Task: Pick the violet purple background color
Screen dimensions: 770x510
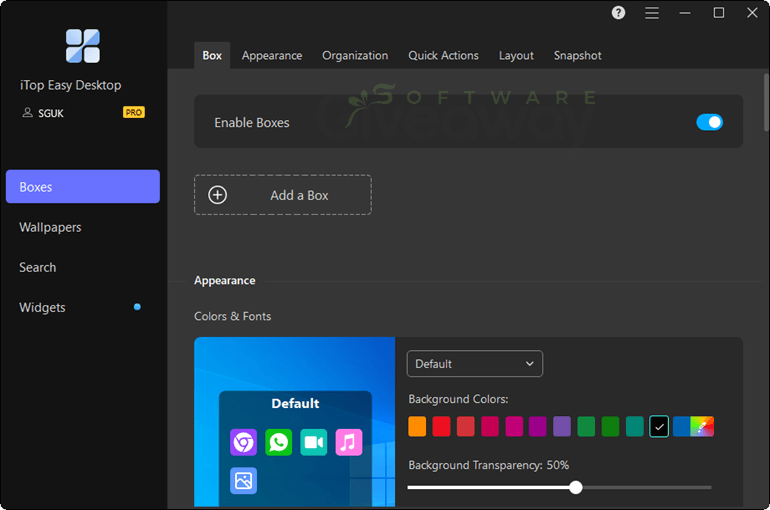Action: click(x=562, y=426)
